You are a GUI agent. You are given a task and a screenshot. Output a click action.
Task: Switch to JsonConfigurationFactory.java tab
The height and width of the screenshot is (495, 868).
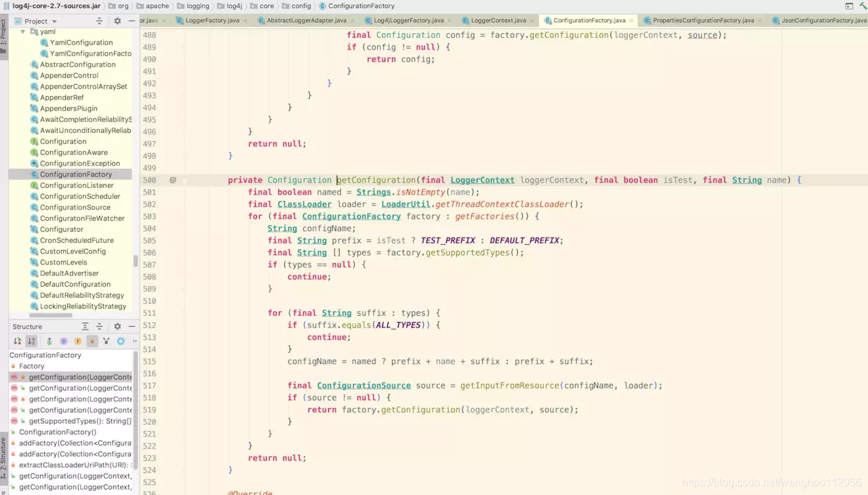point(818,20)
